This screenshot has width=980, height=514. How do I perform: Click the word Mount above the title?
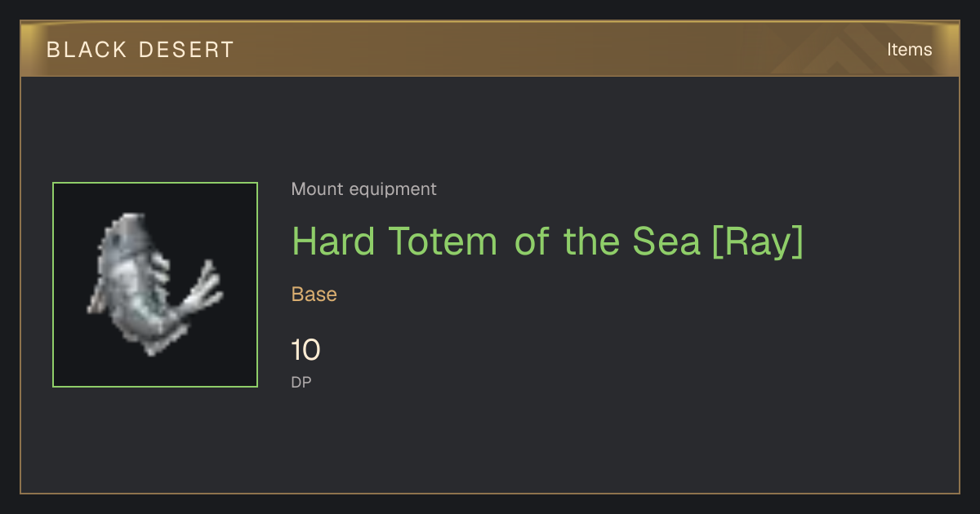[318, 189]
